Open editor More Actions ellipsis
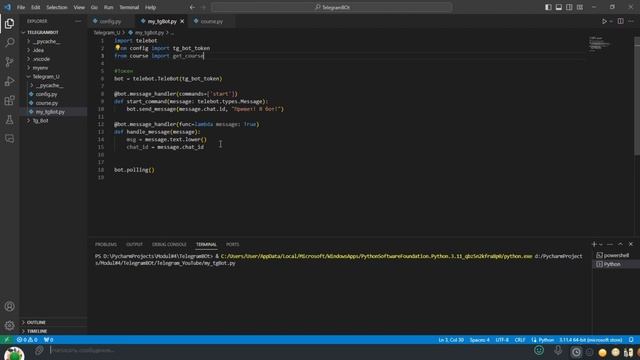Viewport: 640px width, 360px height. 631,21
